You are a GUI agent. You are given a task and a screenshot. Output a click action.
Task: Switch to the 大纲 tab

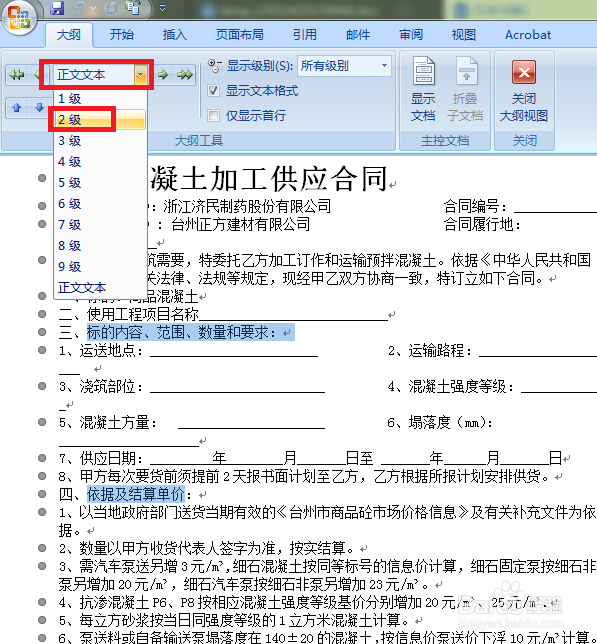pos(69,35)
